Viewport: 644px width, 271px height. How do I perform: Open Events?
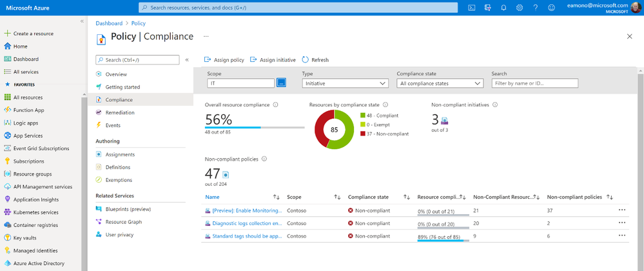click(x=113, y=125)
